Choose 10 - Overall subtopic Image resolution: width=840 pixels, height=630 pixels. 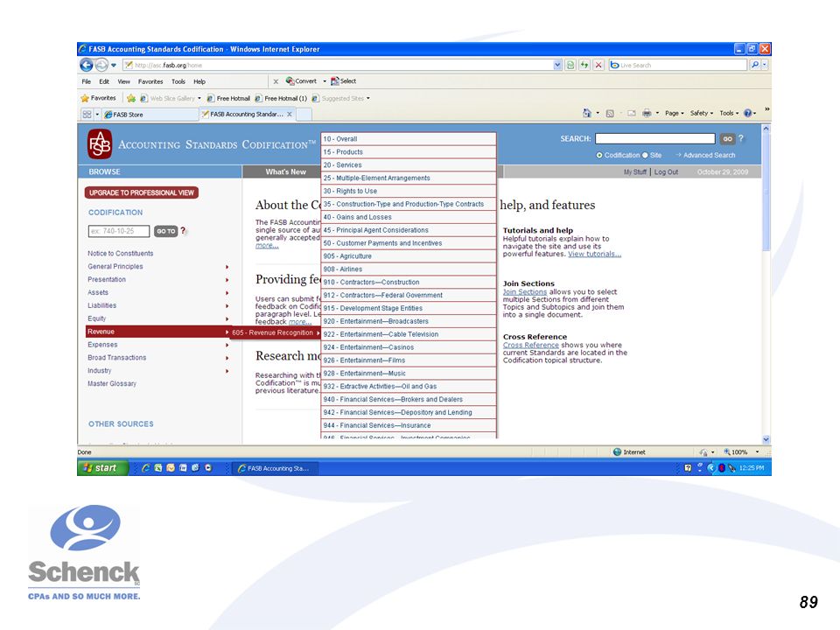[x=409, y=139]
